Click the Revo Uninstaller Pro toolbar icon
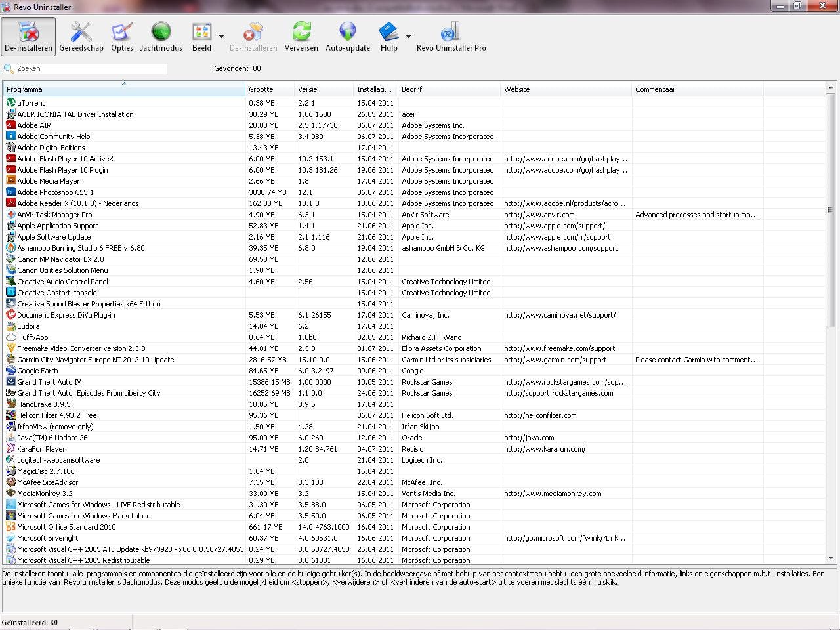This screenshot has height=630, width=840. tap(451, 31)
